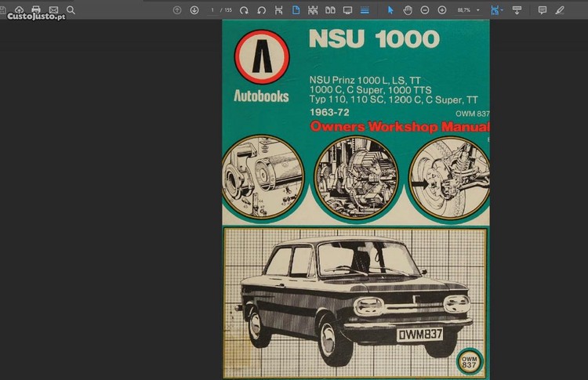Send the file by email envelope icon
Image resolution: width=588 pixels, height=380 pixels.
pyautogui.click(x=53, y=10)
